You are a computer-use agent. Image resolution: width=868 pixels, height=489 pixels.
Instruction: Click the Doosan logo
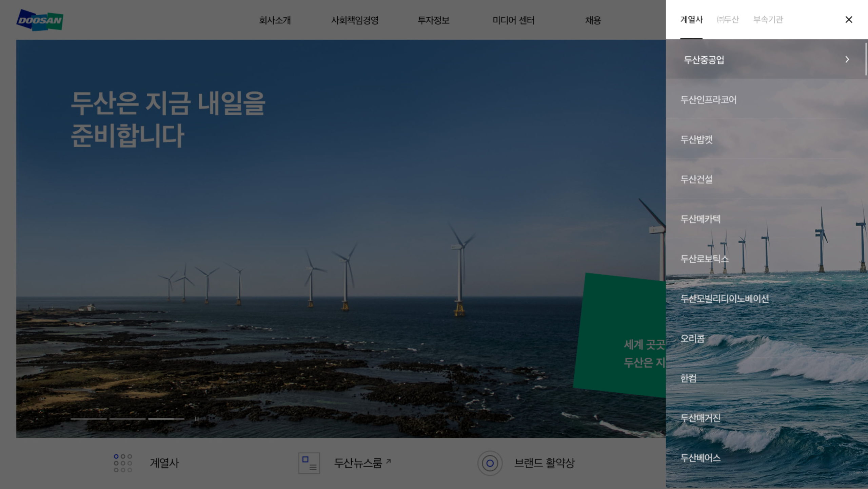tap(40, 20)
